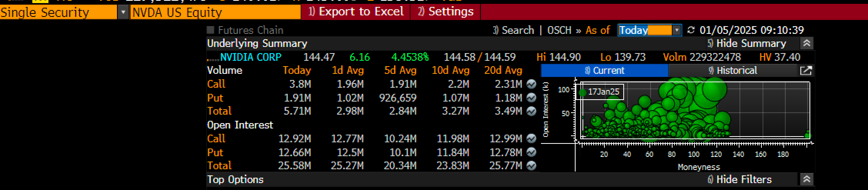Open chart icon for Call open interest row
Image resolution: width=868 pixels, height=190 pixels.
coord(531,138)
